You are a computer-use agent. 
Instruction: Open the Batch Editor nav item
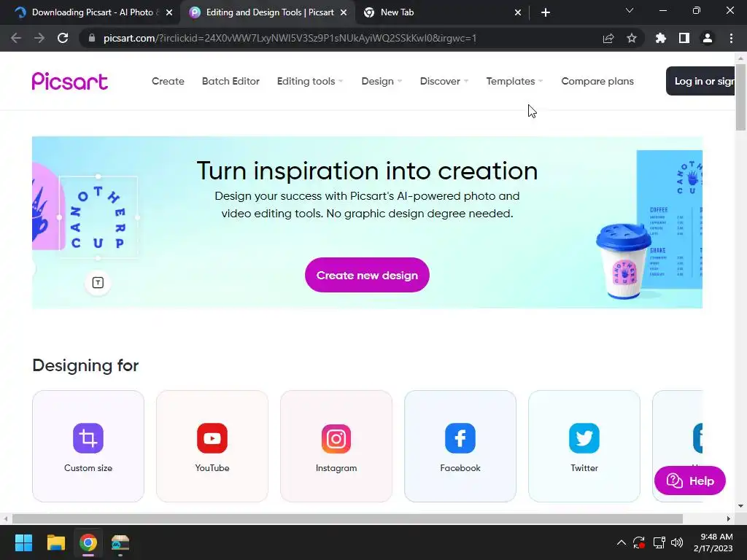click(231, 81)
